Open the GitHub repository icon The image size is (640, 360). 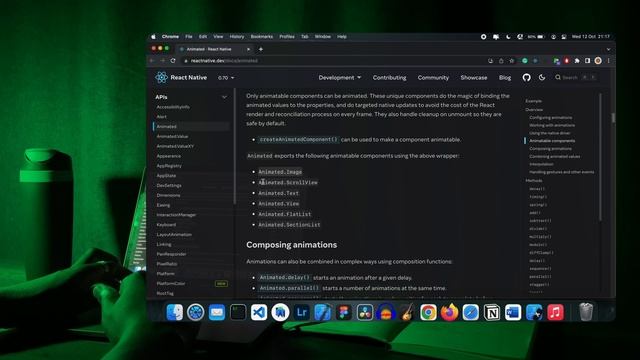[x=527, y=78]
